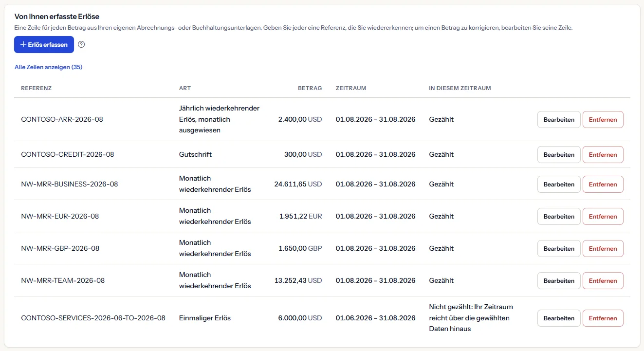Image resolution: width=644 pixels, height=351 pixels.
Task: Select the reference text NW-MRR-GBP-2026-08
Action: pyautogui.click(x=60, y=248)
